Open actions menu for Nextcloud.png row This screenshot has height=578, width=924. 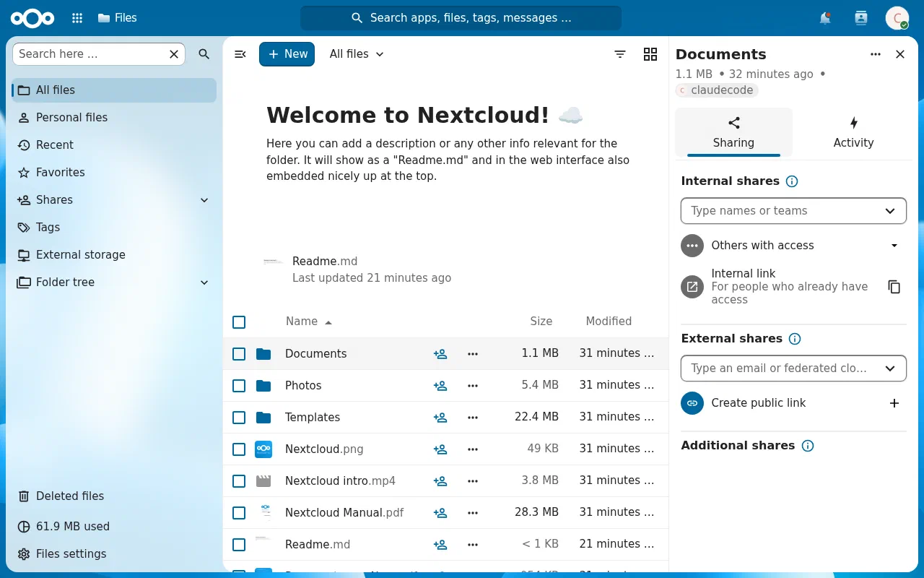coord(473,449)
